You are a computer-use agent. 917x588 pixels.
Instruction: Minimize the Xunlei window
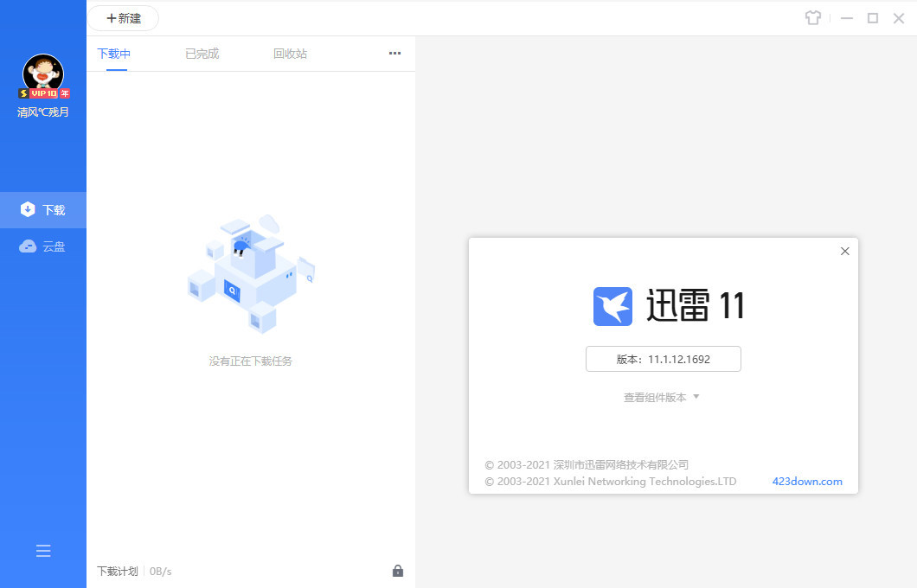846,18
